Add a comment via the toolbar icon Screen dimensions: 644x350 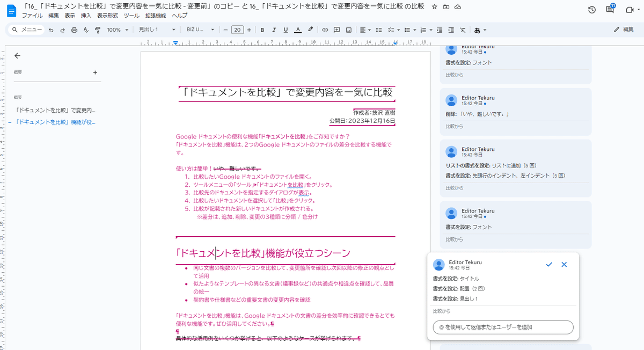(x=337, y=30)
